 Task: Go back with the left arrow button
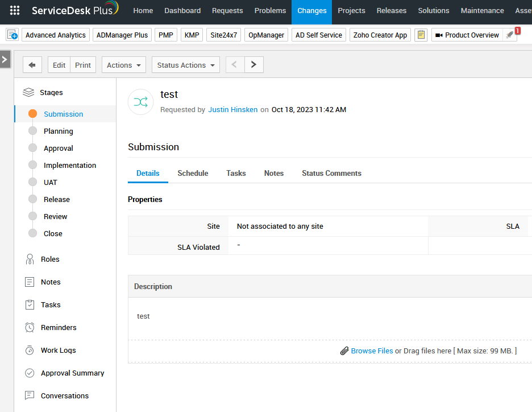[32, 64]
